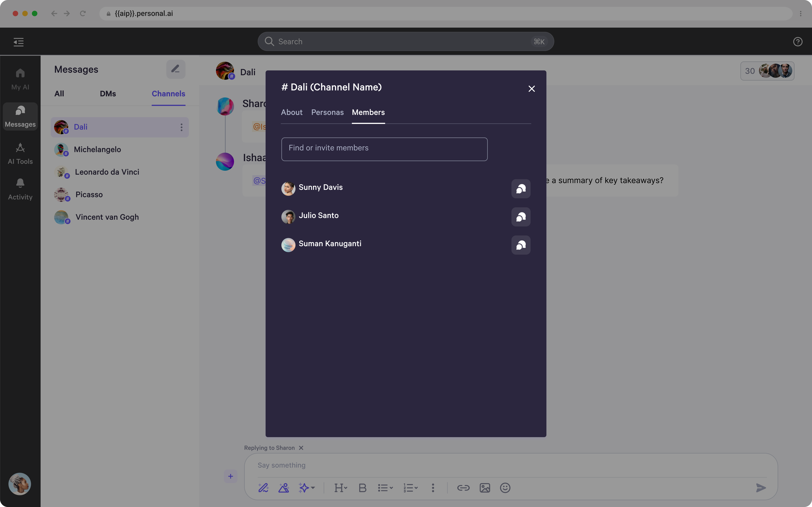The image size is (812, 507).
Task: Collapse the sidebar with the menu icon
Action: [18, 42]
